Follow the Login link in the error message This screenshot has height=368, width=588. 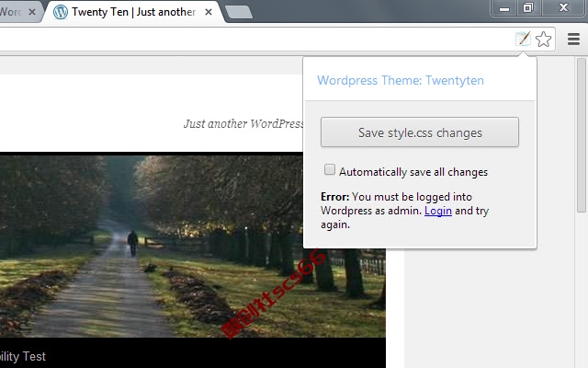438,211
